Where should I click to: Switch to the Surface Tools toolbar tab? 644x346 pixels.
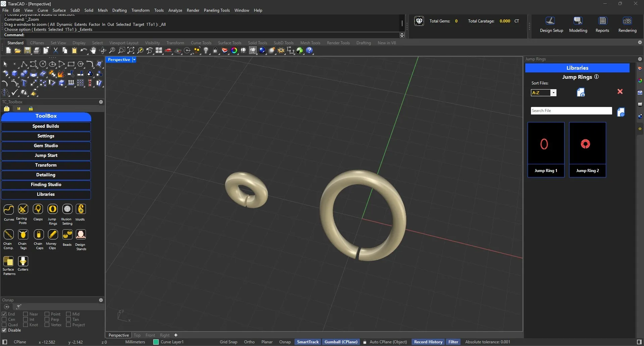229,43
